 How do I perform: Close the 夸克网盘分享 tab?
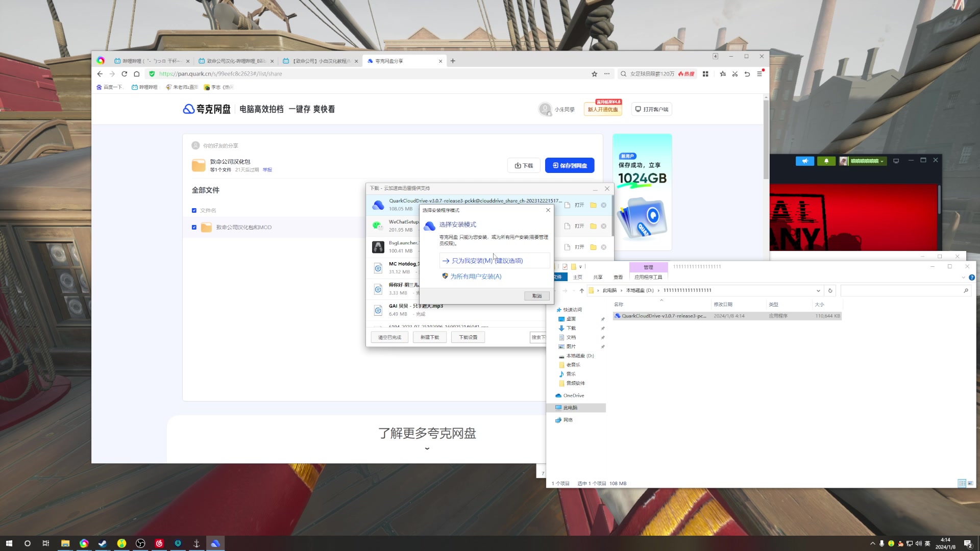[x=440, y=61]
